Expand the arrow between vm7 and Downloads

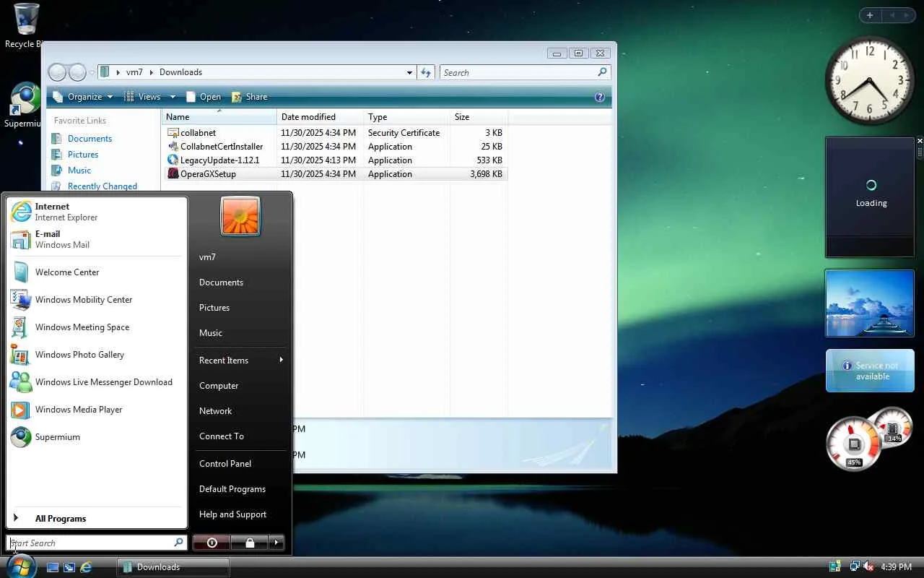152,72
